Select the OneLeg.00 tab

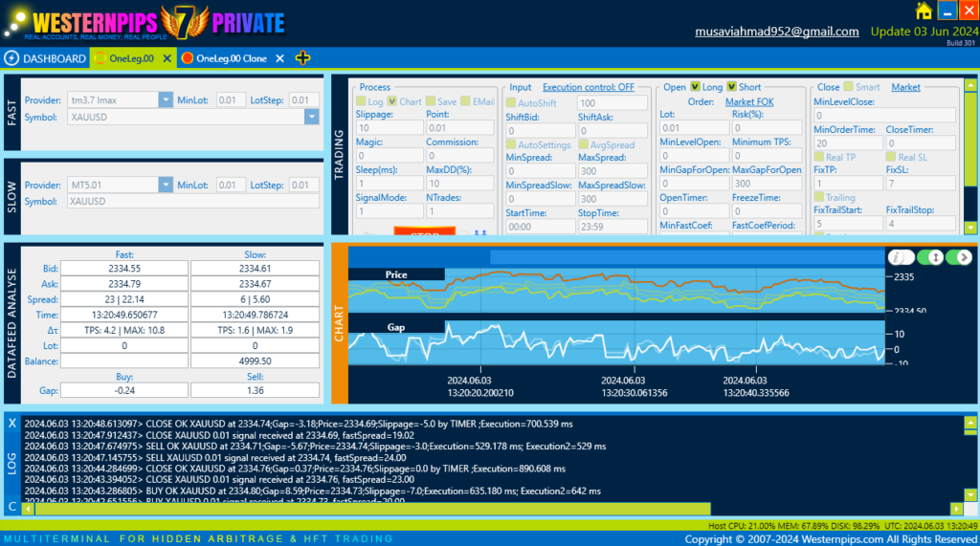pos(131,58)
